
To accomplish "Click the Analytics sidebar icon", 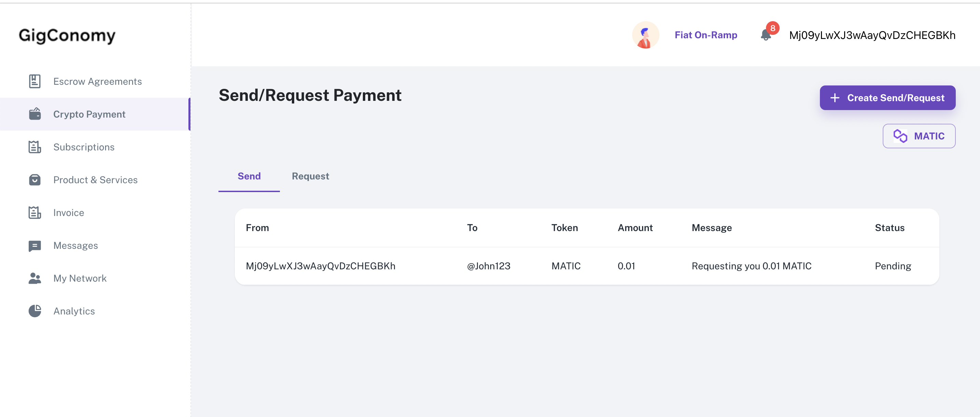I will pyautogui.click(x=35, y=311).
